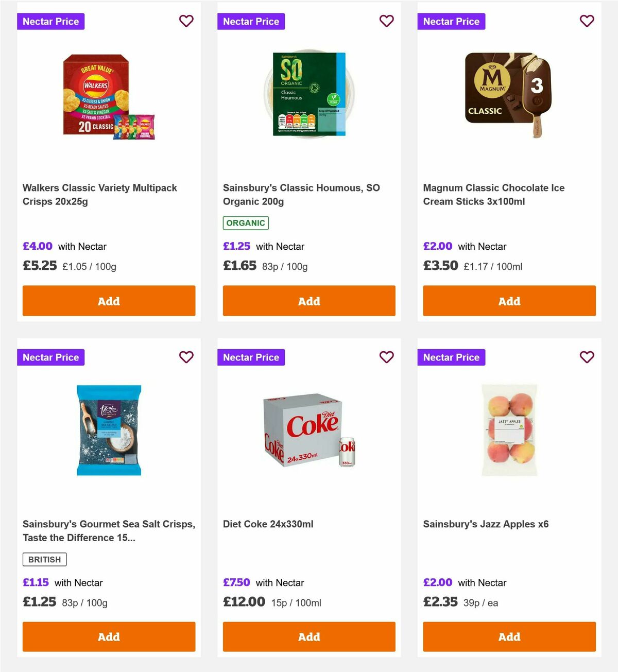Favourite the Walkers Classic Variety Multipack Crisps

(186, 21)
